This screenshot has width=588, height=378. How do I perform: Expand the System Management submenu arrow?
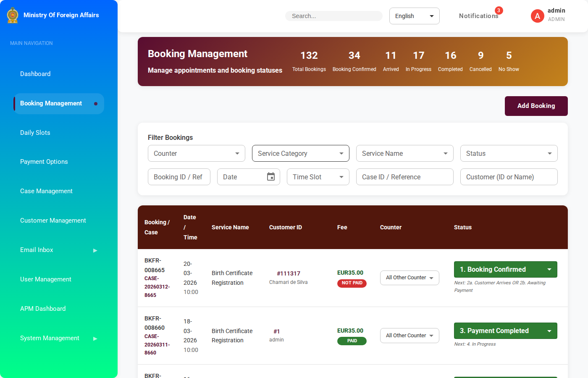click(95, 339)
